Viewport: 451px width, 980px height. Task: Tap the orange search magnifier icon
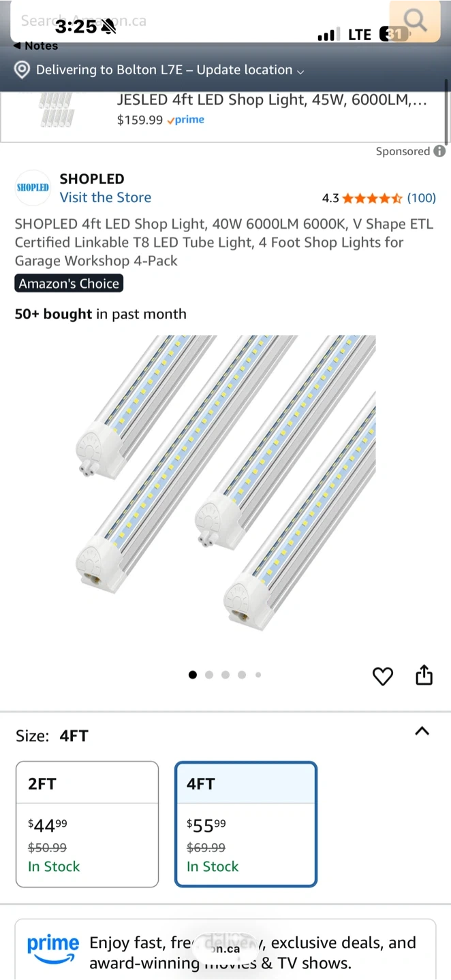414,20
